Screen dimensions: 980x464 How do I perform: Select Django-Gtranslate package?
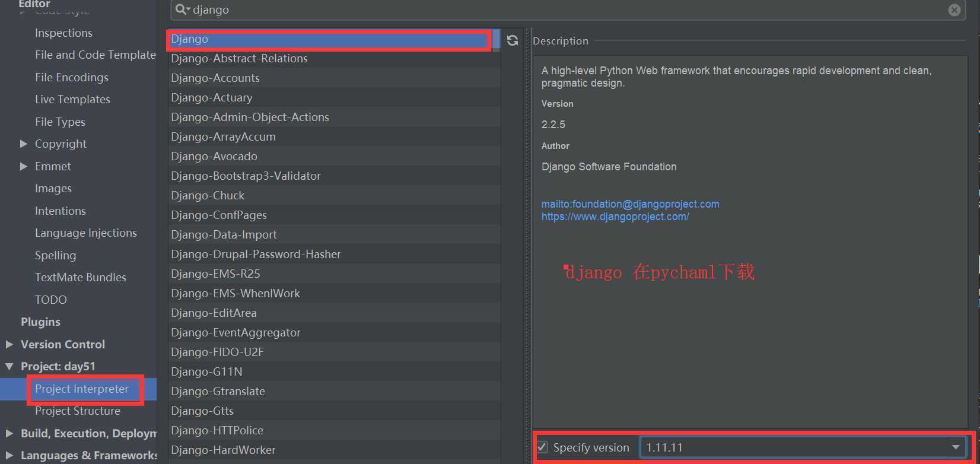334,391
